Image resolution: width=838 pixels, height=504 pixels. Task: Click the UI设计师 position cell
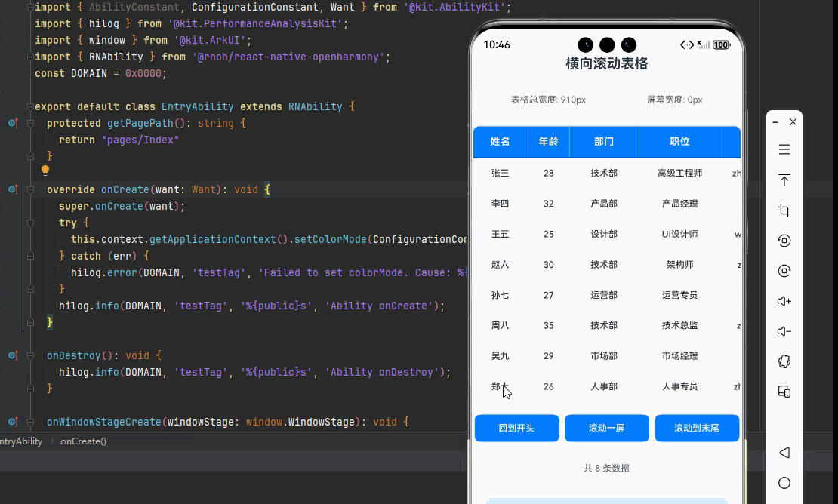tap(679, 234)
